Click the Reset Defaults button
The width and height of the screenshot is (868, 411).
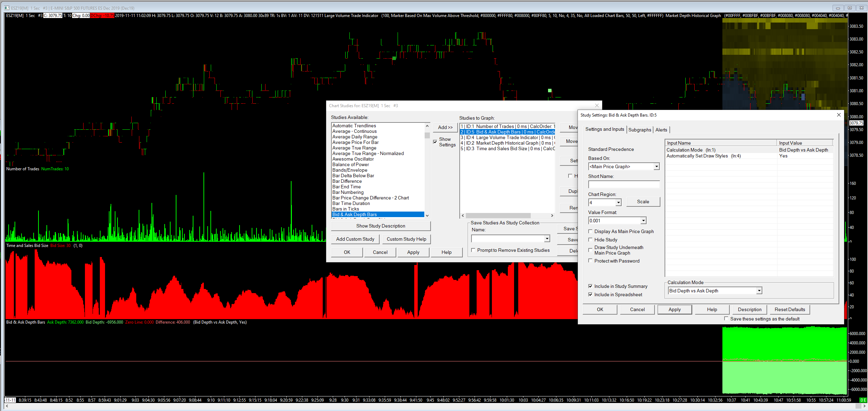coord(790,309)
